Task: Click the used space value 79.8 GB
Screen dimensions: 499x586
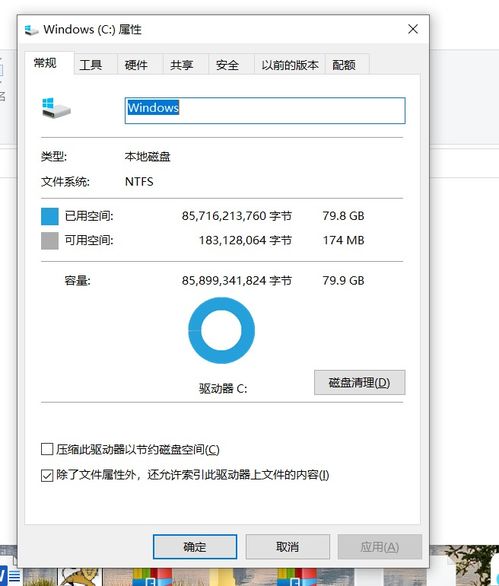Action: 343,216
